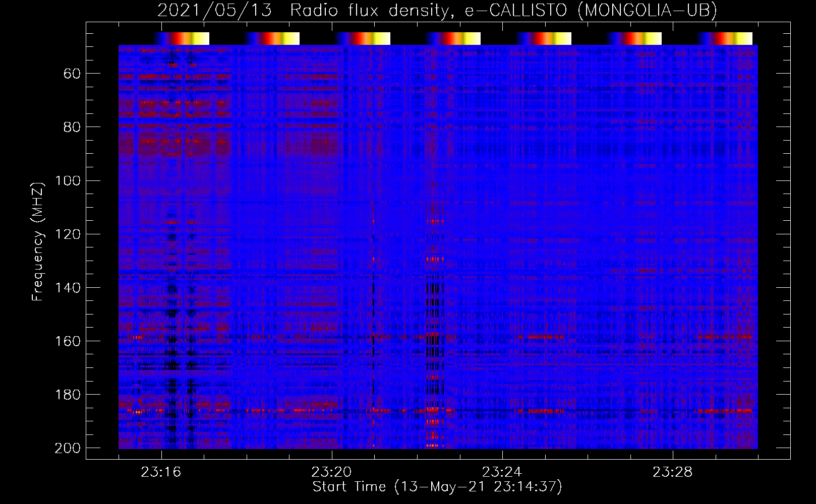This screenshot has height=504, width=816.
Task: Click the plot title mentioning e-CALLISTO MONGOLIA-UB
Action: click(x=437, y=10)
